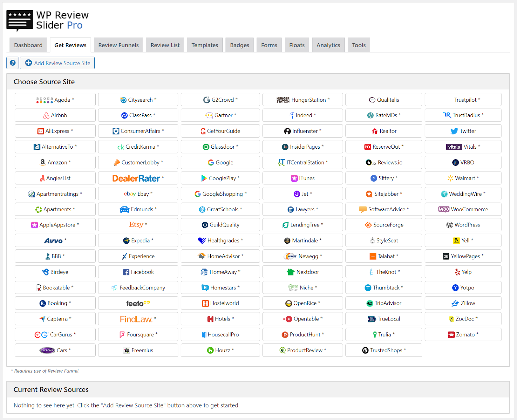The height and width of the screenshot is (420, 517).
Task: Choose Qualitelis as source site
Action: click(384, 100)
